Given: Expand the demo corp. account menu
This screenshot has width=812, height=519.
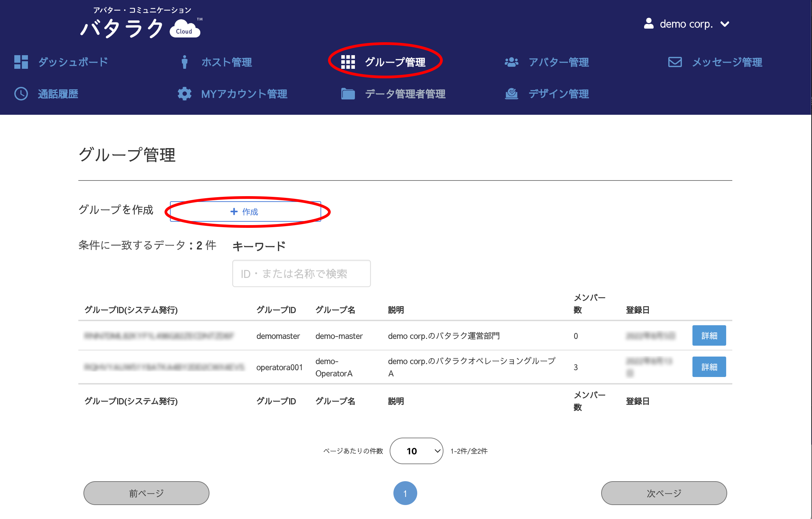Looking at the screenshot, I should coord(725,24).
